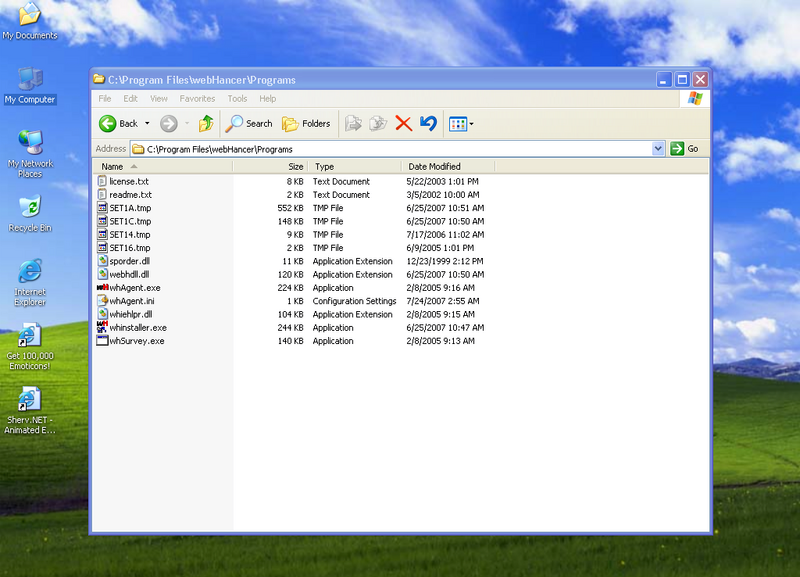Screen dimensions: 800x577
Task: Click the 552 KB size cell
Action: (290, 208)
